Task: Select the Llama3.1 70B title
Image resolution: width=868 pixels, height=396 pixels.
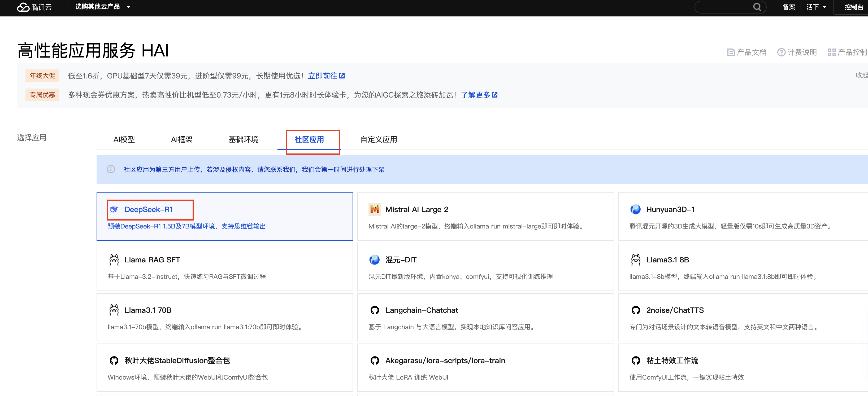Action: click(x=148, y=310)
